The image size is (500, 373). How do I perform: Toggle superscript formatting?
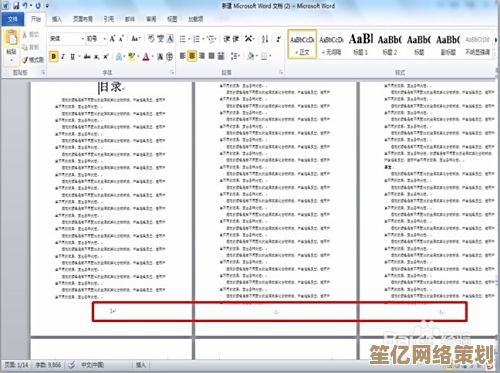pyautogui.click(x=106, y=57)
